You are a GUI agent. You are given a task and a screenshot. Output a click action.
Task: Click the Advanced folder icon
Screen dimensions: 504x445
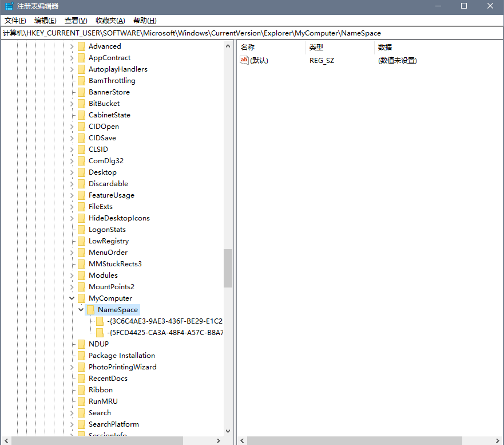point(81,46)
